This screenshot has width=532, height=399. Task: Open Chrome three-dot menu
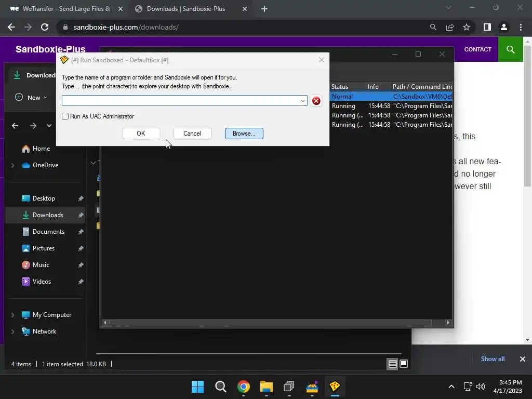pyautogui.click(x=521, y=27)
